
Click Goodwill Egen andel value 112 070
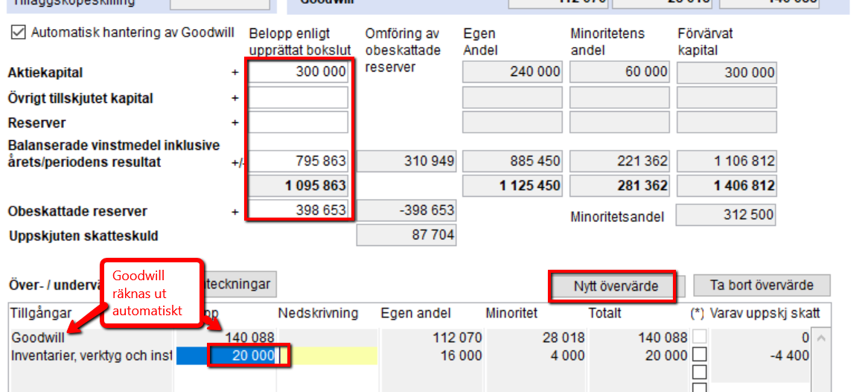(x=459, y=338)
